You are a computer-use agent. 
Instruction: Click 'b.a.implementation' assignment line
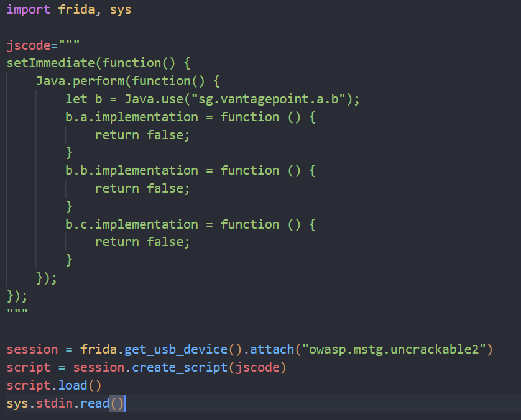pos(190,117)
